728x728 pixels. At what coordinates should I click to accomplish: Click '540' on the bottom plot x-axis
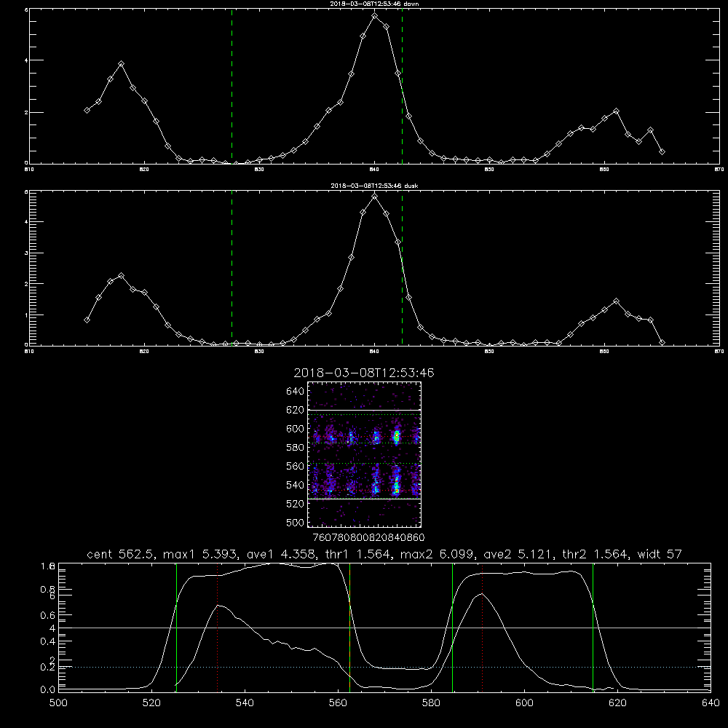245,703
